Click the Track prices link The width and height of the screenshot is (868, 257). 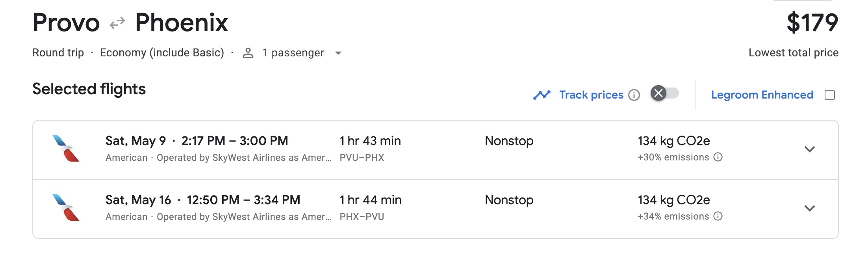(x=590, y=95)
